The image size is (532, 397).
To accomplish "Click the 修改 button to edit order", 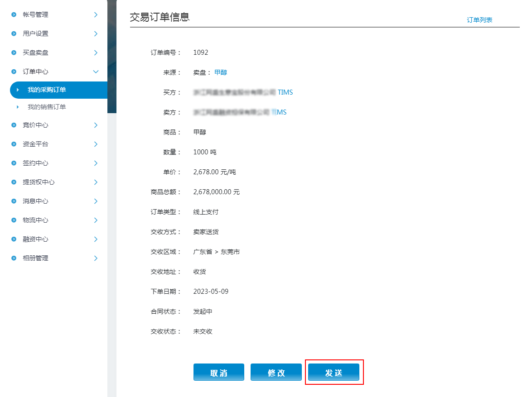I will point(276,373).
